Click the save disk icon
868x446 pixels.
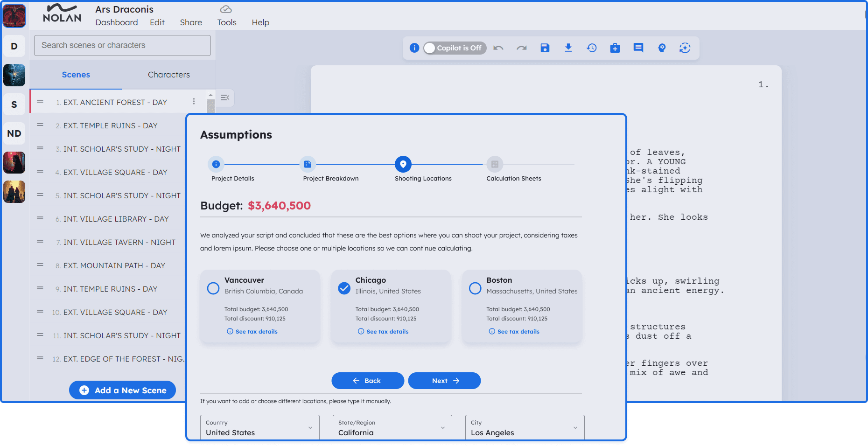[x=545, y=48]
